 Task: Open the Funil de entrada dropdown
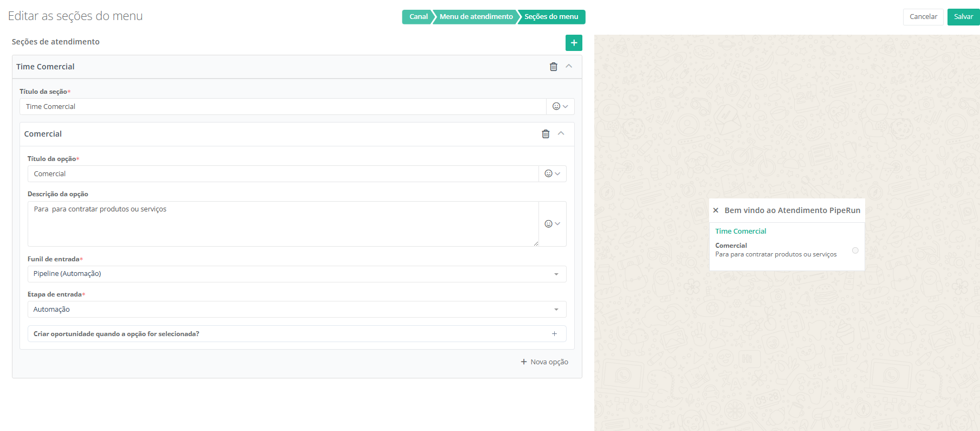click(x=296, y=274)
